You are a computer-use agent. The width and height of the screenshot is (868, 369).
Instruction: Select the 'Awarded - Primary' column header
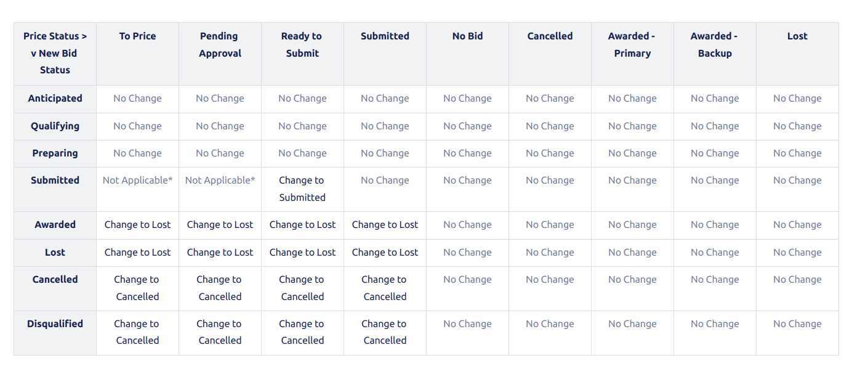[x=632, y=45]
